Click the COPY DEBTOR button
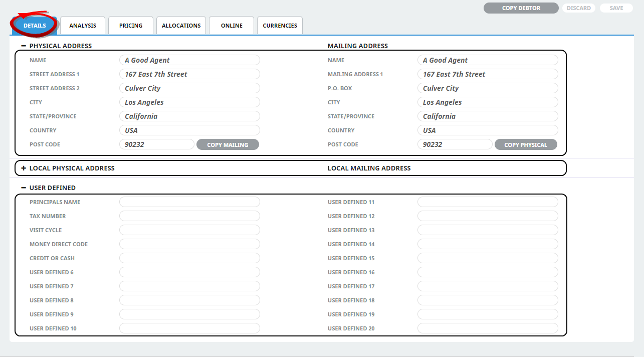Image resolution: width=644 pixels, height=357 pixels. pyautogui.click(x=521, y=8)
